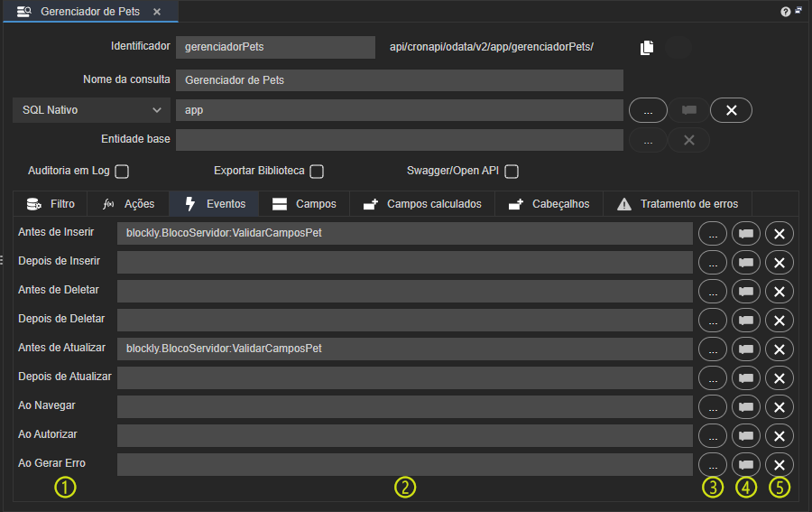Open the Cabeçalhos tab
This screenshot has height=512, width=812.
point(549,204)
